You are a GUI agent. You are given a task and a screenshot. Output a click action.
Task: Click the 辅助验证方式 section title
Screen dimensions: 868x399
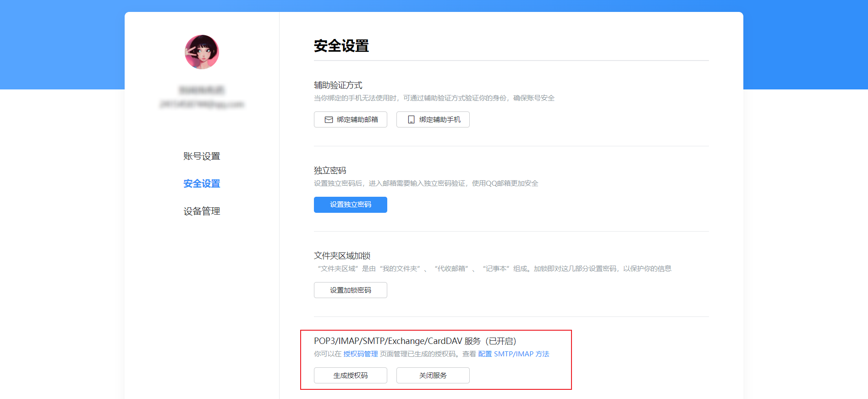(x=338, y=85)
